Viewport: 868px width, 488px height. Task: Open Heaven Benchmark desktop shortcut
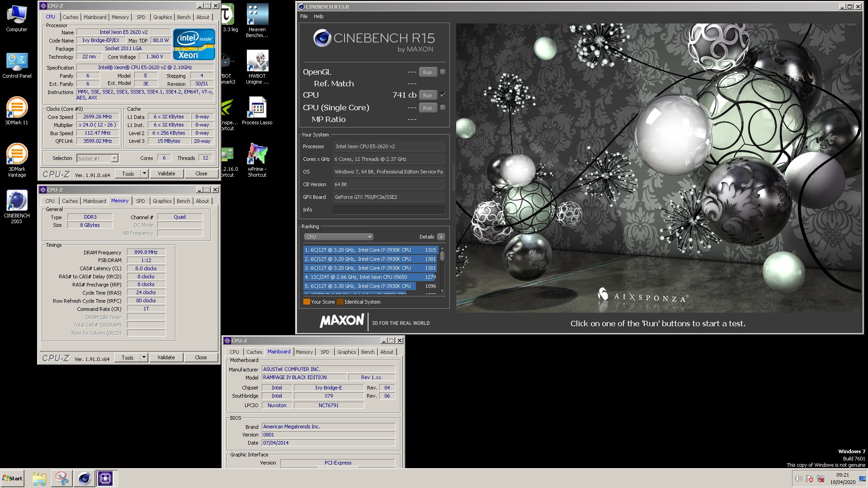tap(257, 21)
